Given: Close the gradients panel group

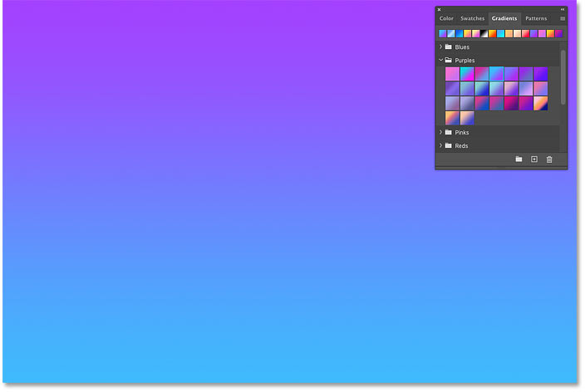Looking at the screenshot, I should tap(439, 10).
